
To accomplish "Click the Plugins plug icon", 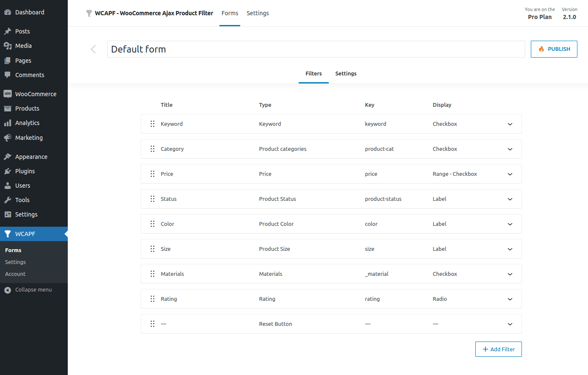I will tap(8, 171).
